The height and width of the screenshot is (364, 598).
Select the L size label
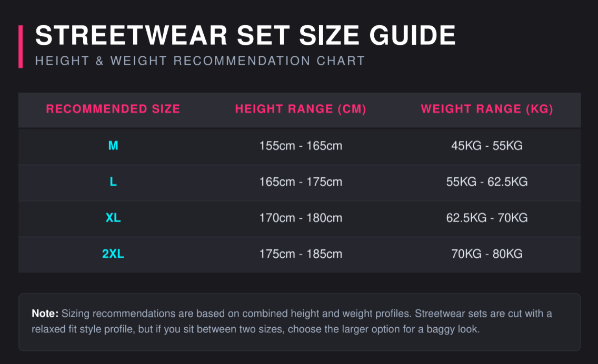click(x=113, y=182)
